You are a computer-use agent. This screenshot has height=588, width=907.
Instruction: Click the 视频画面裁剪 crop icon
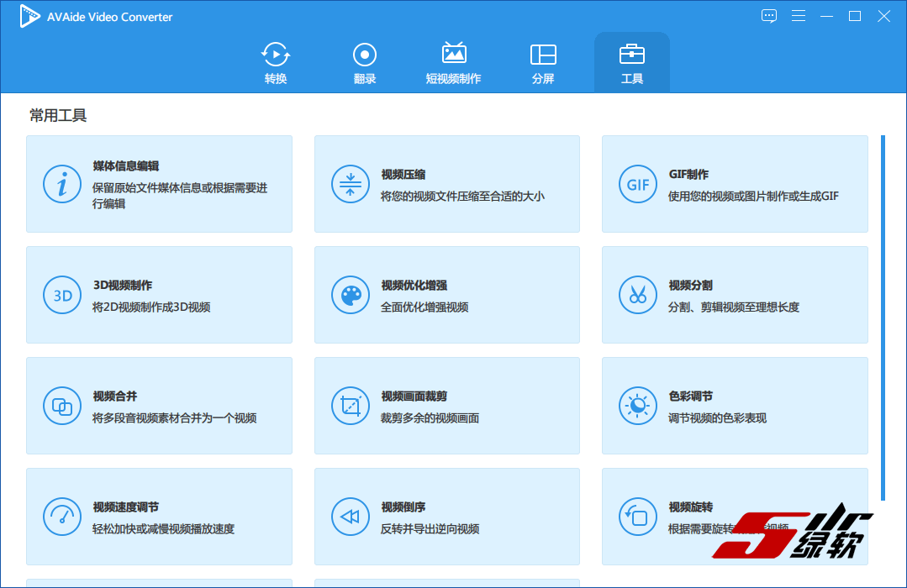click(351, 406)
